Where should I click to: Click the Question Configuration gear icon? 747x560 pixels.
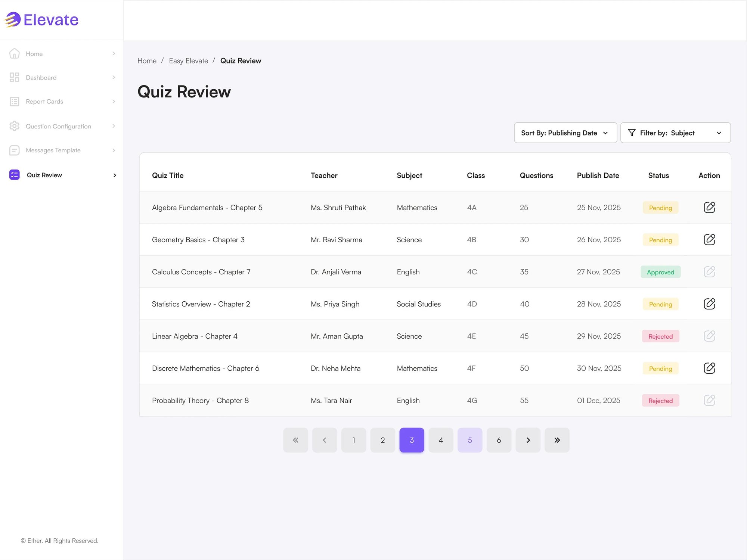coord(14,126)
